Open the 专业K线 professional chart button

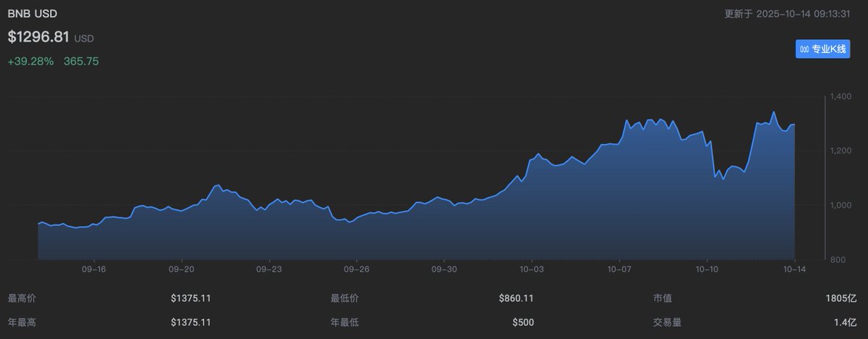point(822,49)
